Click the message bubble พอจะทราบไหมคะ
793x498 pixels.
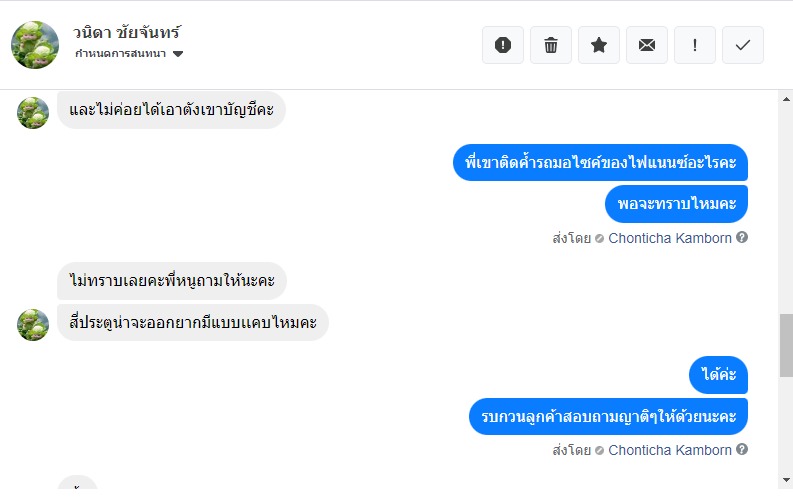point(676,204)
